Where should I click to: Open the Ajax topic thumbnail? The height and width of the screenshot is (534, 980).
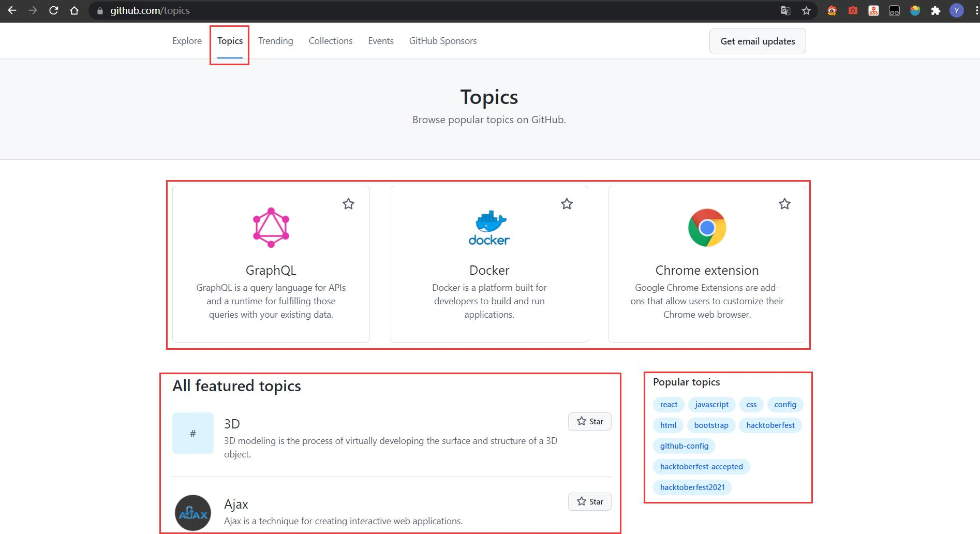pyautogui.click(x=193, y=513)
